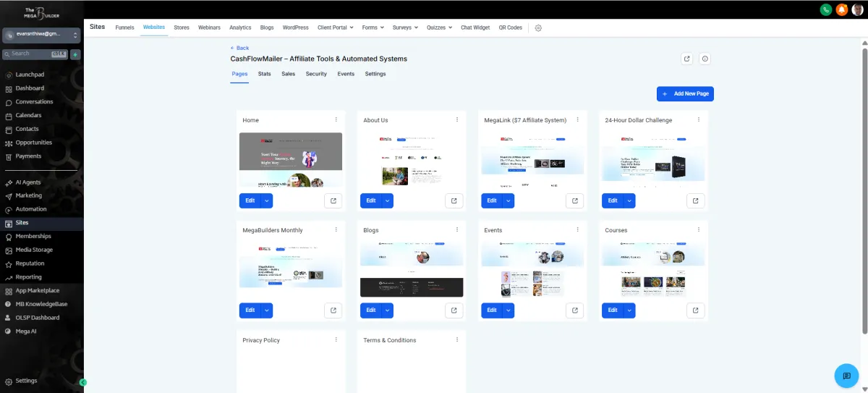Expand the MegaLink Edit dropdown arrow
Image resolution: width=868 pixels, height=393 pixels.
click(509, 200)
